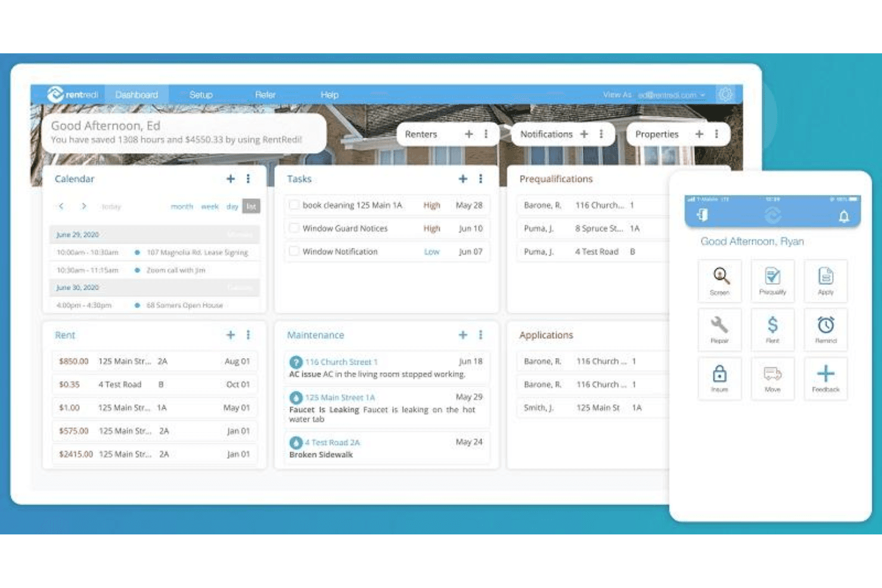Viewport: 882px width, 588px height.
Task: Open the Refer menu
Action: tap(265, 95)
